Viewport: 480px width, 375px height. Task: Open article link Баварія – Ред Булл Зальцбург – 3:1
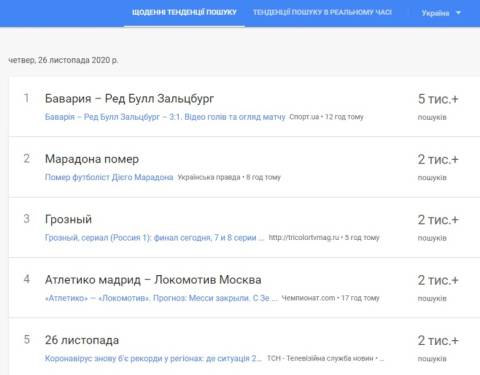coord(165,117)
